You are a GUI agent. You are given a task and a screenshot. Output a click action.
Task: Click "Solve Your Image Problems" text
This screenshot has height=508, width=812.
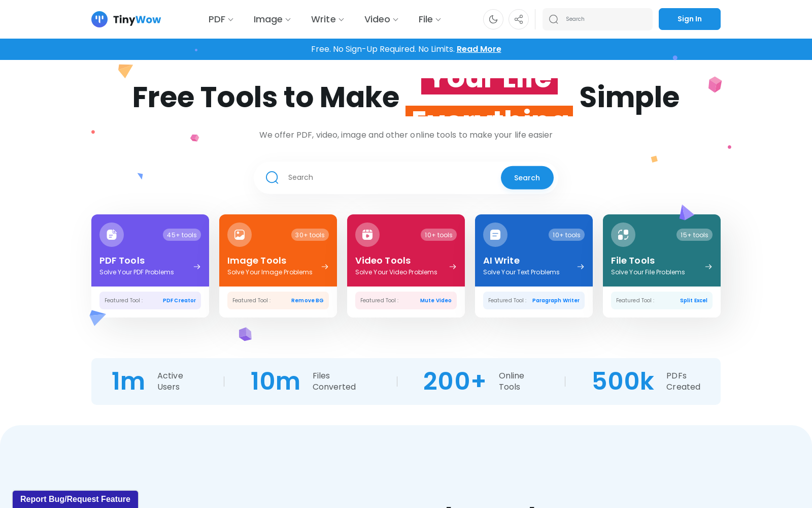point(270,272)
